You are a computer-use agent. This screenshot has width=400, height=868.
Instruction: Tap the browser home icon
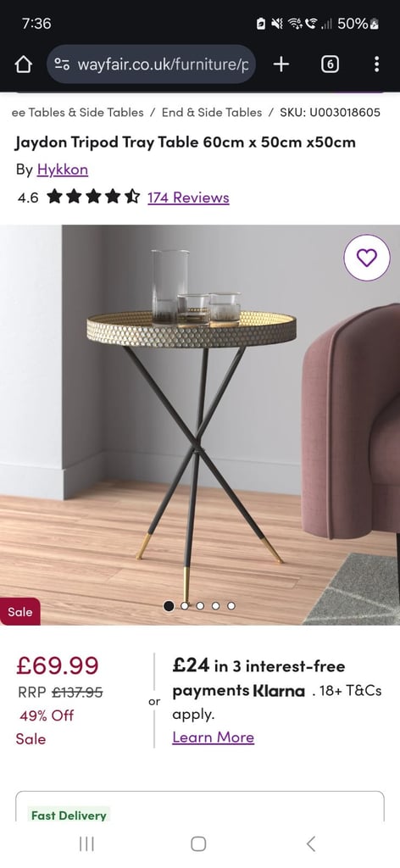23,64
